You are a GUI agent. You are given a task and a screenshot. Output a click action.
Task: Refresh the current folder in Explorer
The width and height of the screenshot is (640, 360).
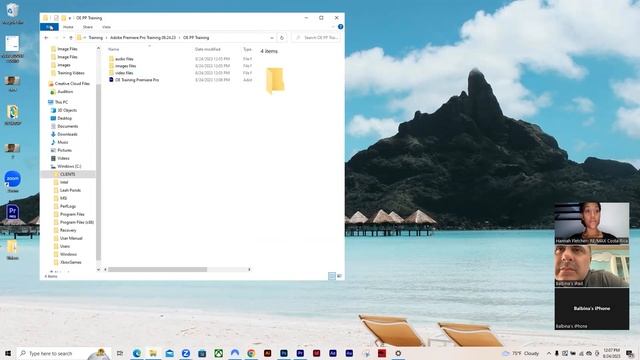[282, 38]
